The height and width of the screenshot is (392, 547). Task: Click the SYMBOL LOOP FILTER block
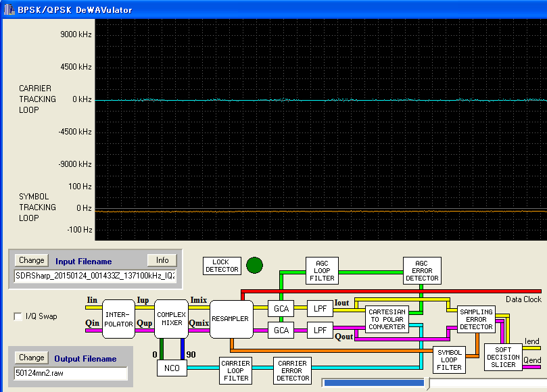[450, 360]
